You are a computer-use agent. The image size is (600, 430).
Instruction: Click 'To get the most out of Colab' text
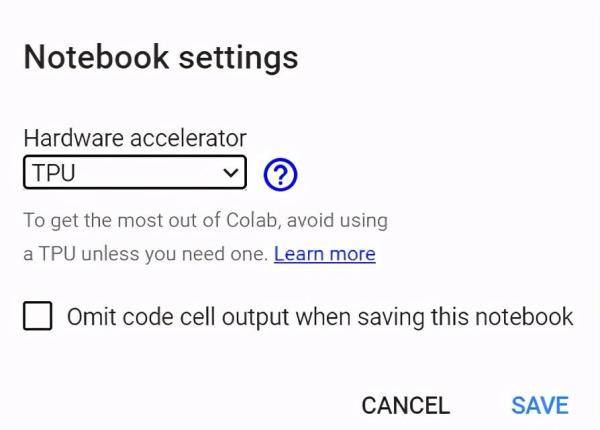pyautogui.click(x=152, y=221)
